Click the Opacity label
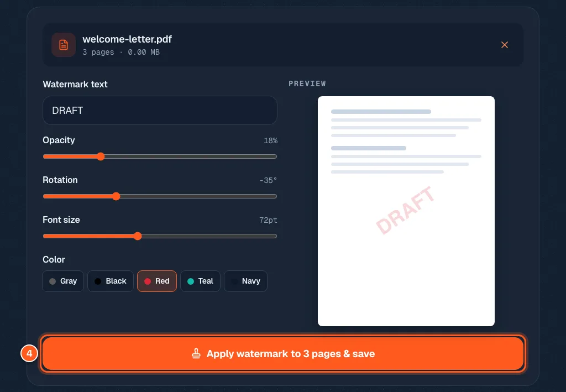The height and width of the screenshot is (392, 566). pyautogui.click(x=59, y=140)
